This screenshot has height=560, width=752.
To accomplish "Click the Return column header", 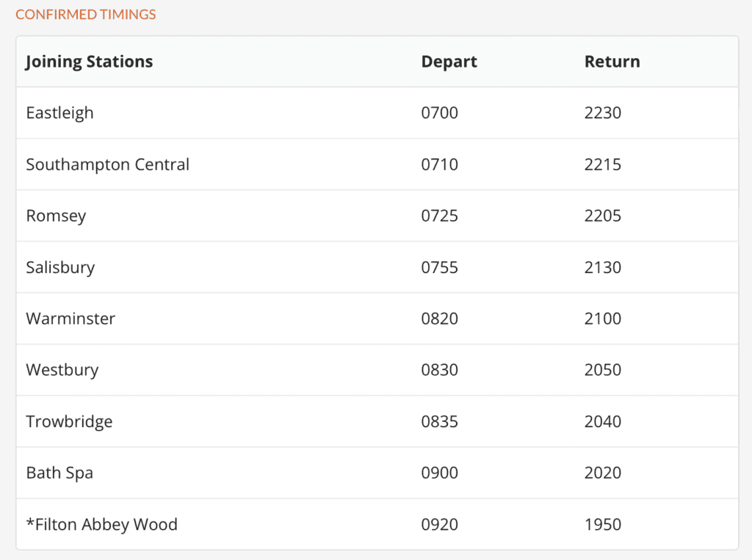I will 612,62.
